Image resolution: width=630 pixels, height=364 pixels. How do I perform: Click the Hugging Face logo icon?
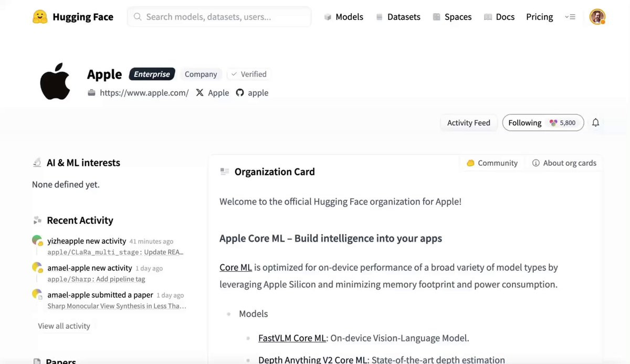(x=39, y=17)
